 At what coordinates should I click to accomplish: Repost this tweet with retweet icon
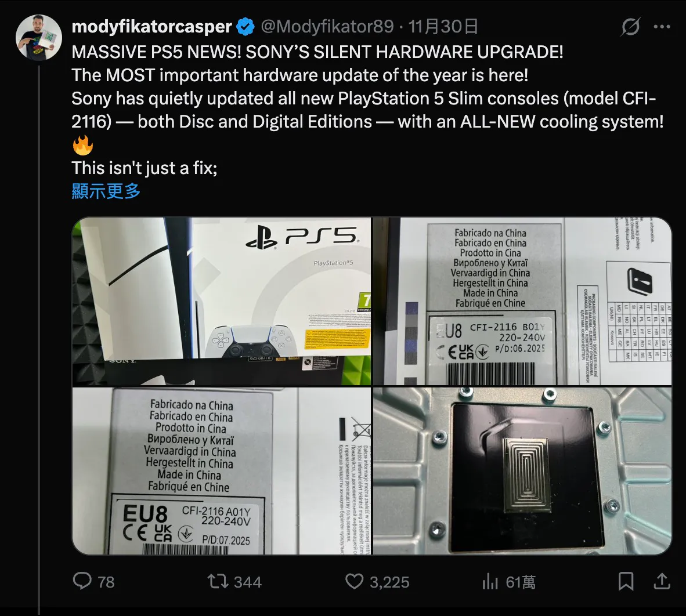(x=218, y=581)
